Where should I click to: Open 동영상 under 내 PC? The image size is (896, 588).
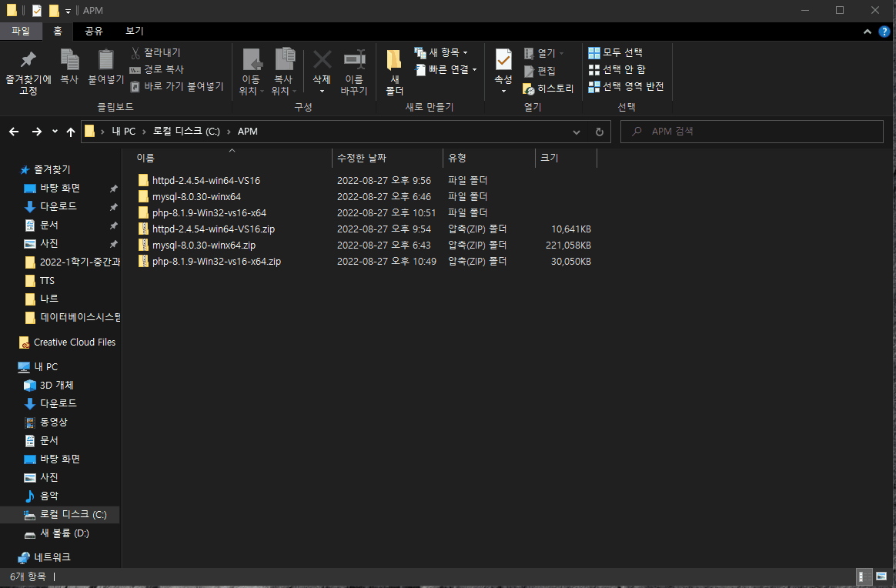coord(53,422)
